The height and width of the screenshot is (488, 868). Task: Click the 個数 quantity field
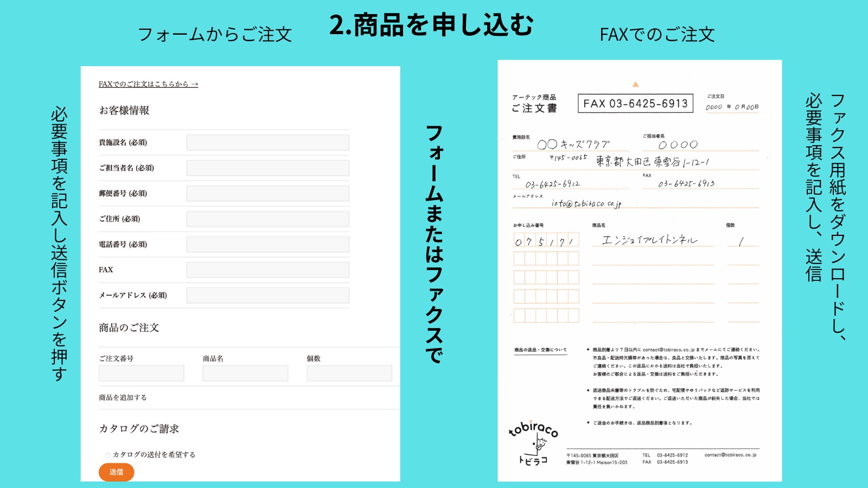click(349, 373)
